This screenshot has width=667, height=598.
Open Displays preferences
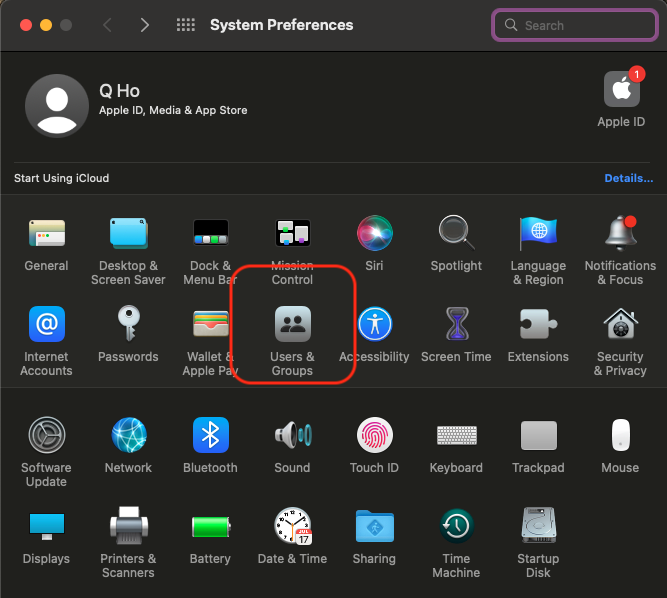coord(47,526)
